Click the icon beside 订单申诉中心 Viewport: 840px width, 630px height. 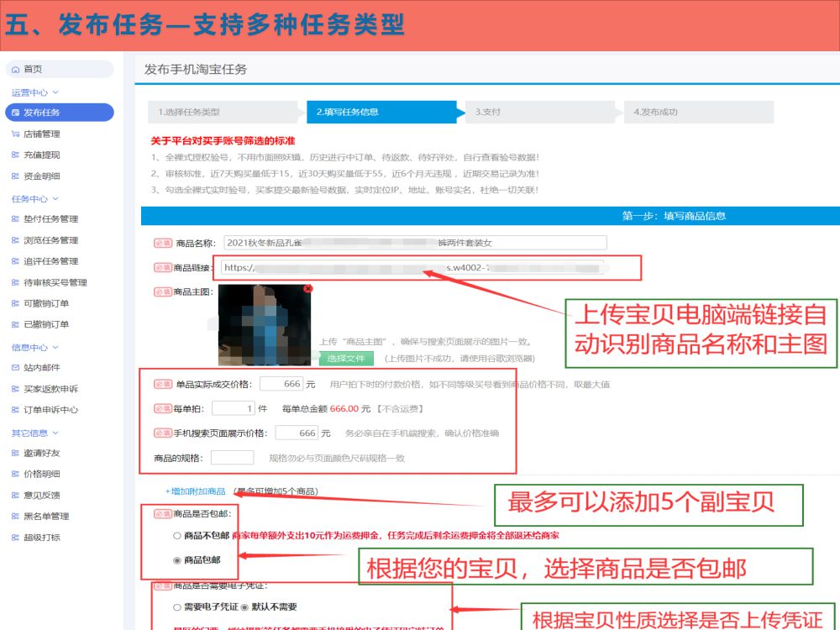coord(15,410)
